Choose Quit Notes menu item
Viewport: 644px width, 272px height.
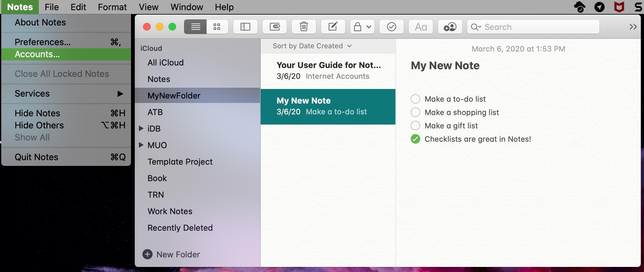point(66,157)
